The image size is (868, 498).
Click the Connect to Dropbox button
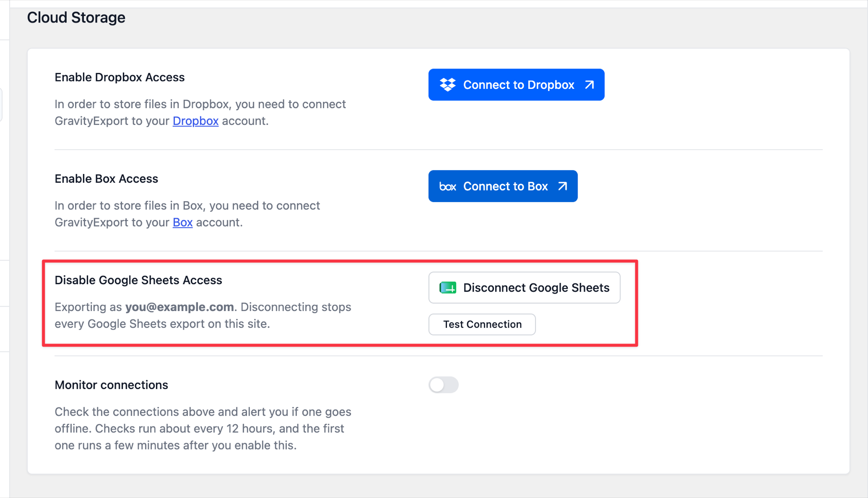[x=516, y=85]
